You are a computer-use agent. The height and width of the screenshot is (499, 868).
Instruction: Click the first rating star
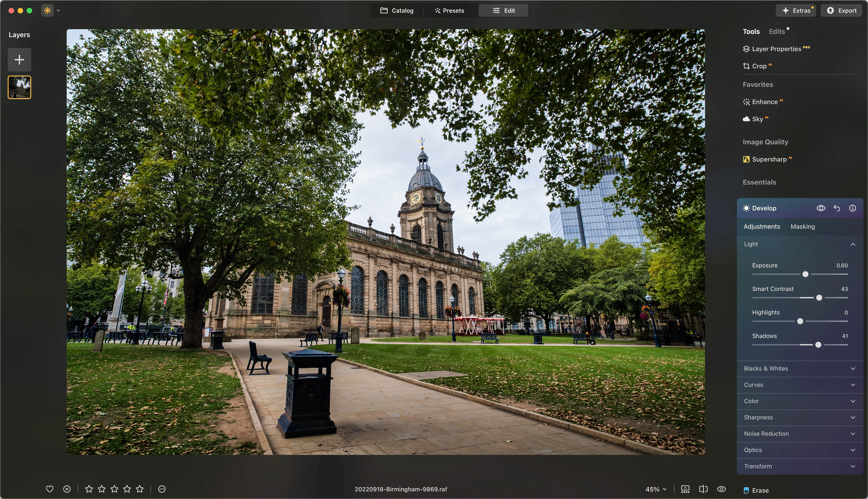point(89,489)
